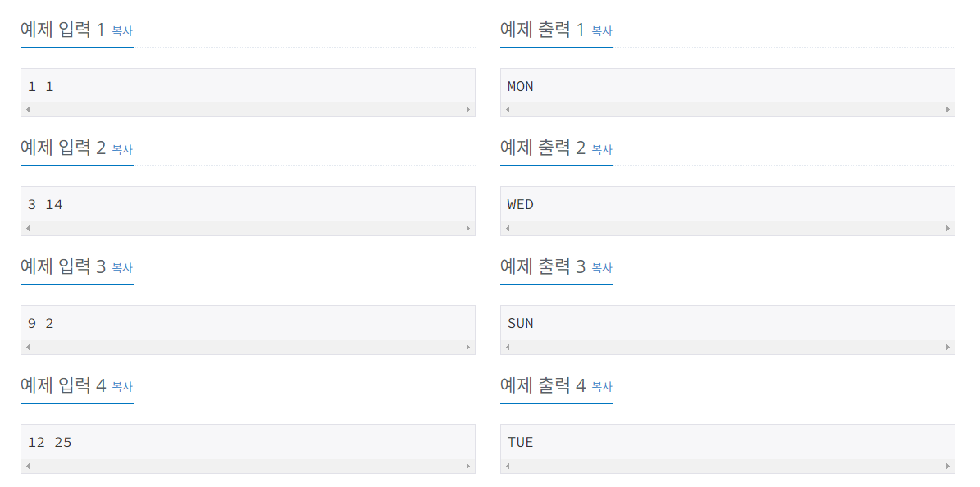Click the right scroll arrow under the WED output
Image resolution: width=980 pixels, height=487 pixels.
click(948, 227)
